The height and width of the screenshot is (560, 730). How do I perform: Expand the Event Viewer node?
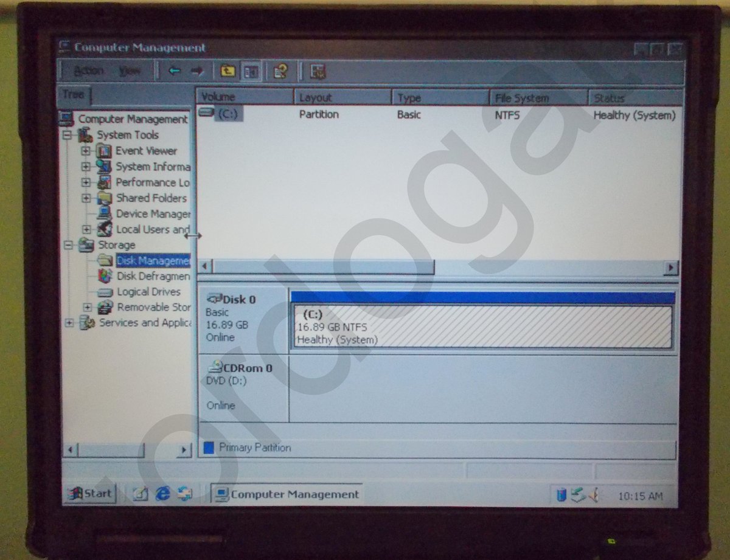coord(86,151)
